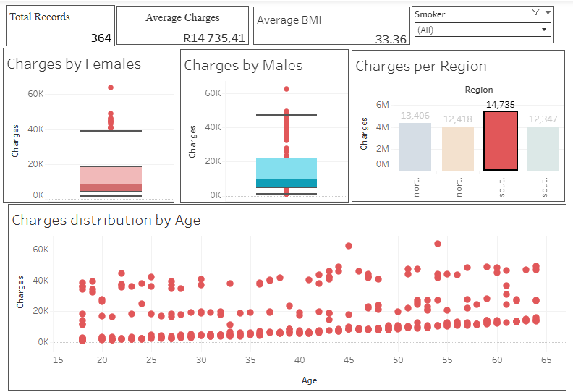This screenshot has width=573, height=392.
Task: Expand the Smoker (All) value dropdown
Action: point(543,30)
